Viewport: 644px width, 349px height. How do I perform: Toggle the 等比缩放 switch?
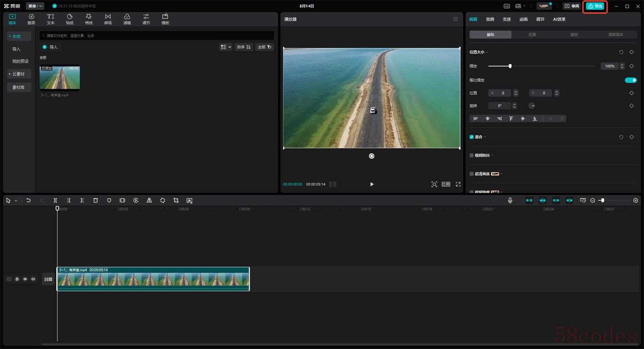pyautogui.click(x=631, y=80)
